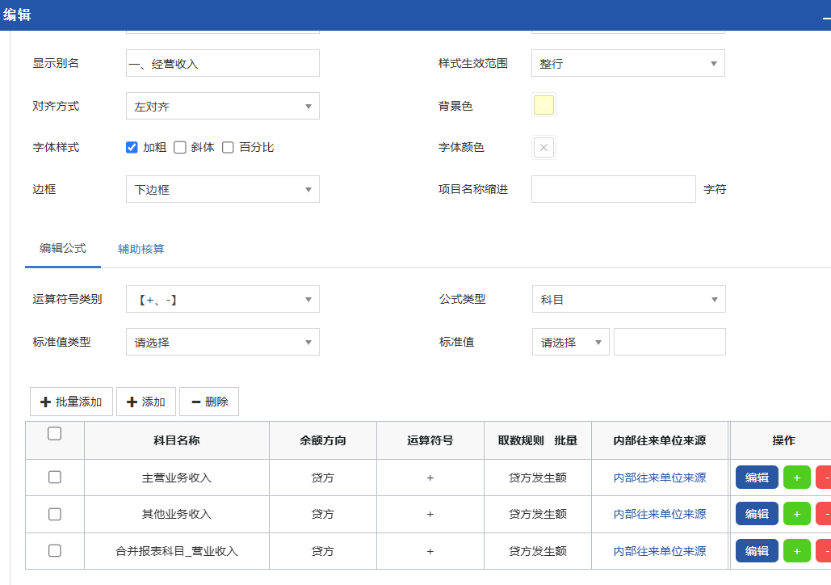Click 编辑 button in 主营业务收入 row

tap(757, 477)
